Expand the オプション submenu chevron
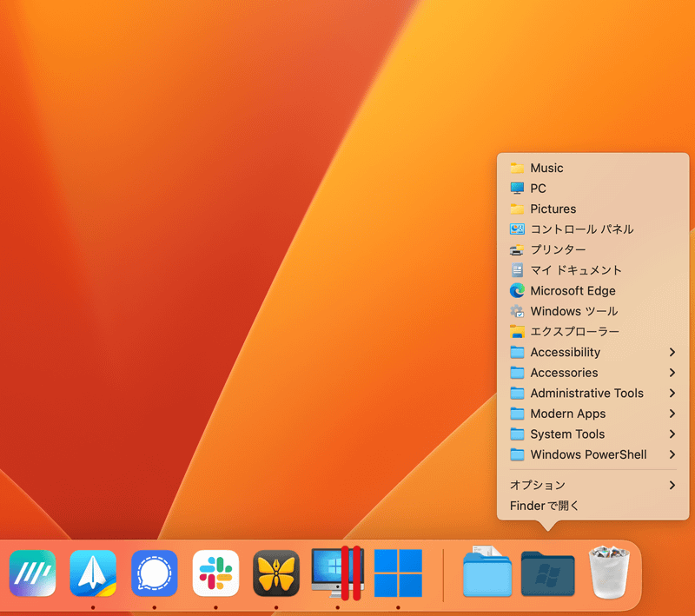The height and width of the screenshot is (616, 695). (x=672, y=486)
